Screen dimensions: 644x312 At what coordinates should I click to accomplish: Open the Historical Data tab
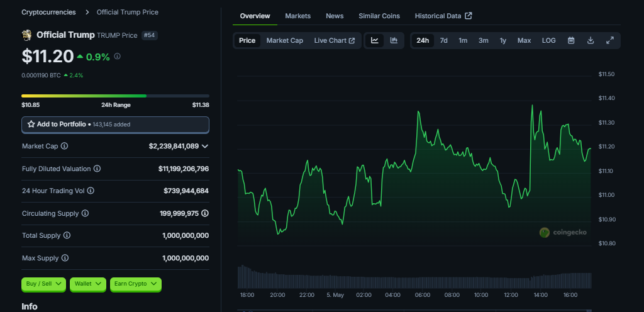(443, 16)
